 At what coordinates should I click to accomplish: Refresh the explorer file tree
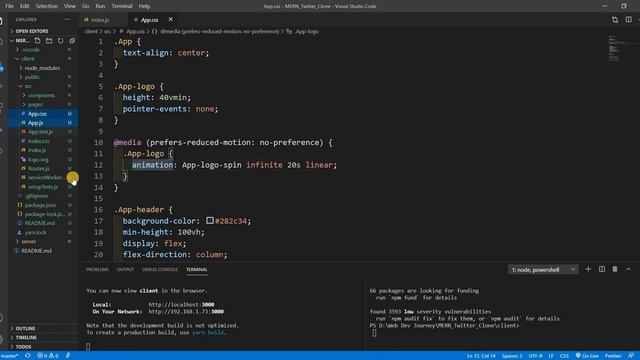(x=60, y=41)
